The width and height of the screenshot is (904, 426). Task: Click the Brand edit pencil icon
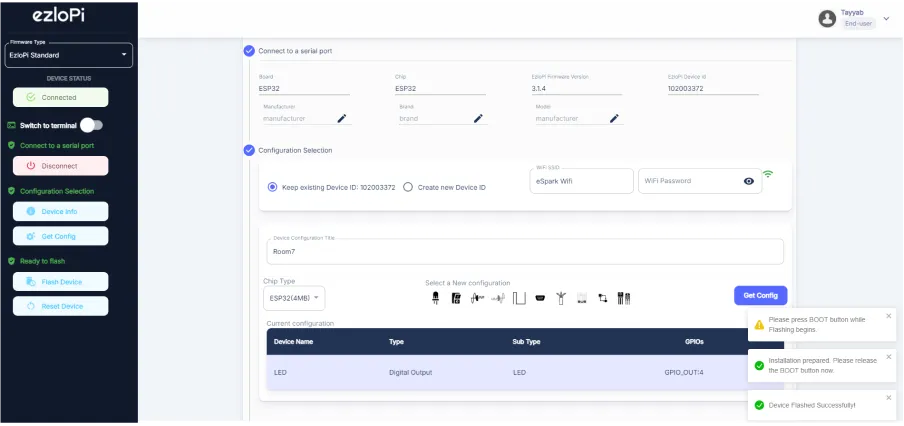pyautogui.click(x=478, y=118)
